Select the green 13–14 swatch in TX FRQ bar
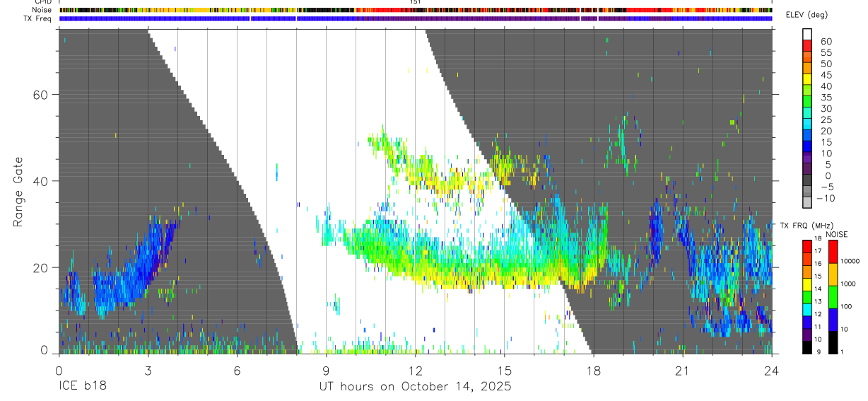This screenshot has width=868, height=401. pos(807,296)
